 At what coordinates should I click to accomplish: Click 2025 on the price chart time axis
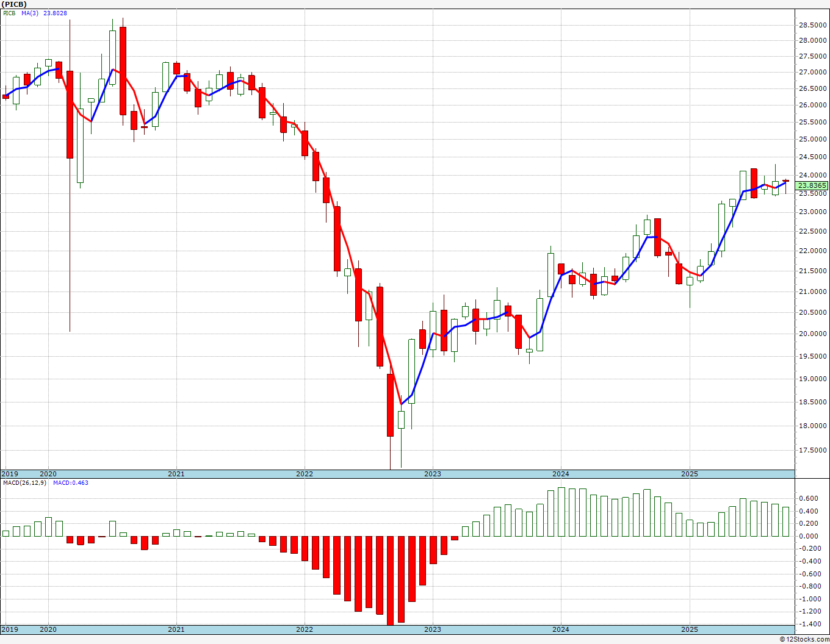(690, 474)
